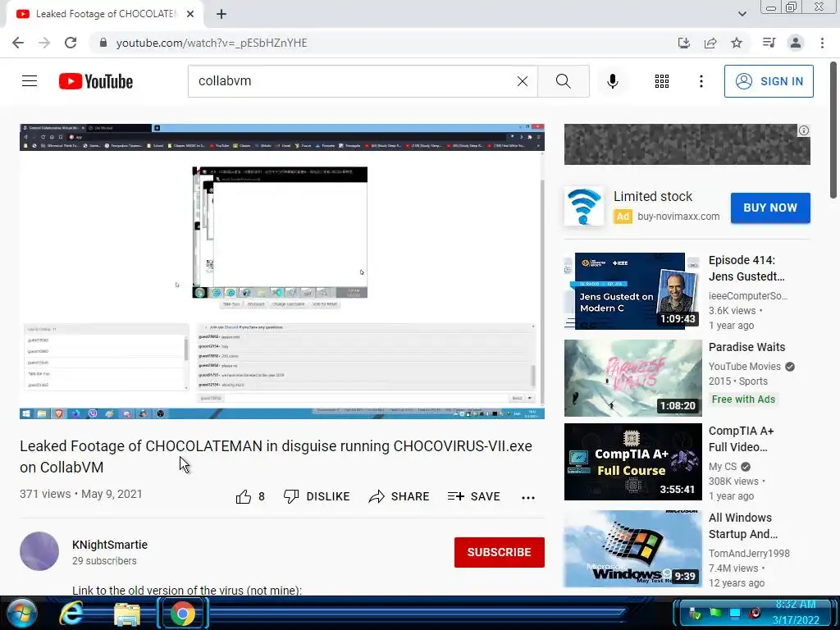The height and width of the screenshot is (630, 840).
Task: Reload the page in Chrome
Action: pos(71,43)
